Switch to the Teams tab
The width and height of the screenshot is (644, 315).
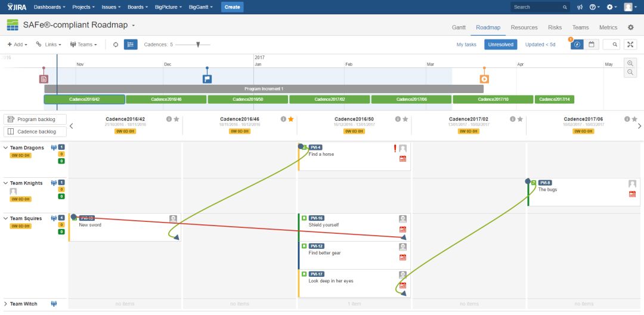(580, 27)
